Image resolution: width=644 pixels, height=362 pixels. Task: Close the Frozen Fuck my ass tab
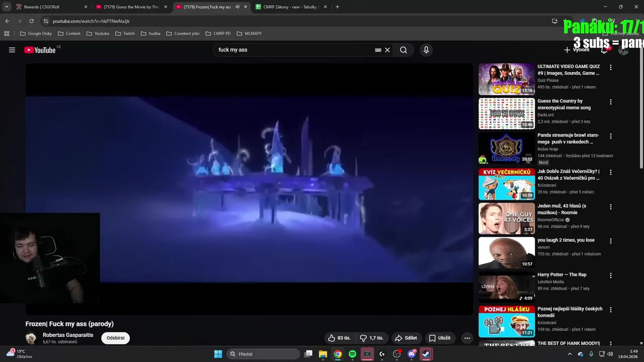246,7
